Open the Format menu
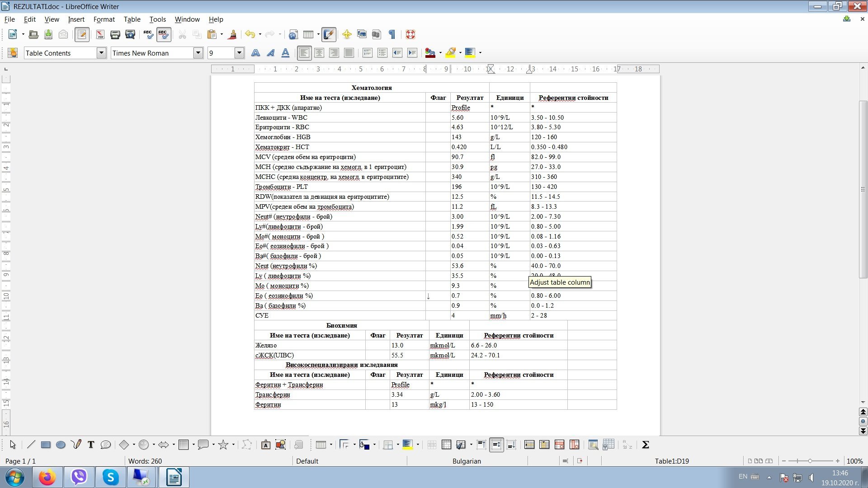Viewport: 868px width, 488px height. coord(104,19)
